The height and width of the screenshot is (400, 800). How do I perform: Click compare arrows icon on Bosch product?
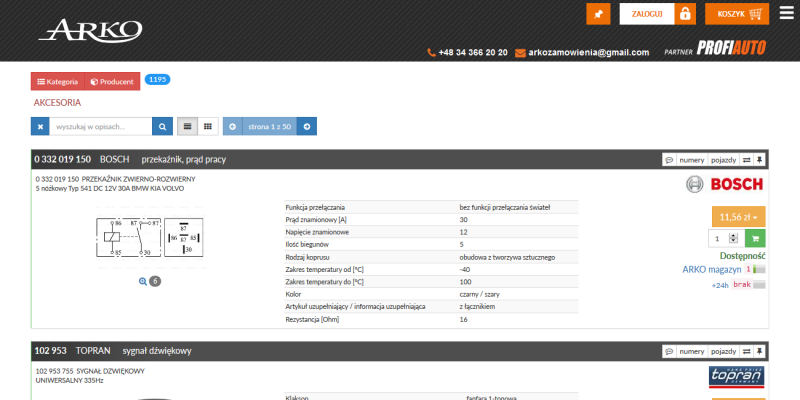(746, 160)
